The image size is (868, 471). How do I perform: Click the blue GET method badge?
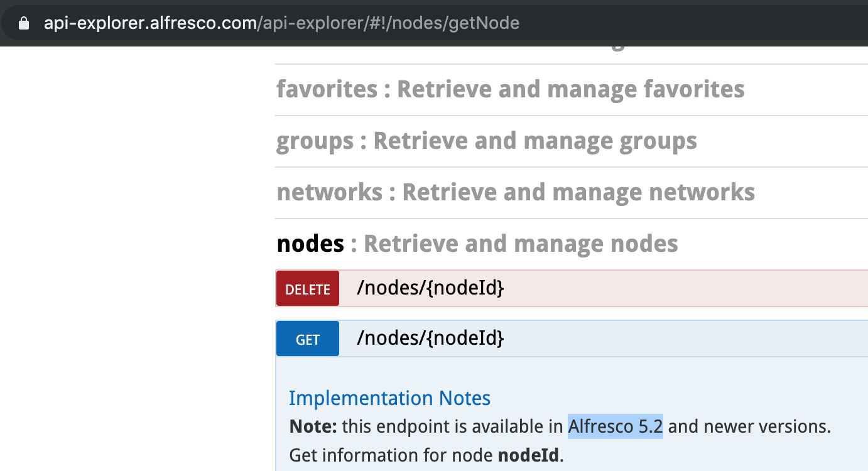point(307,338)
